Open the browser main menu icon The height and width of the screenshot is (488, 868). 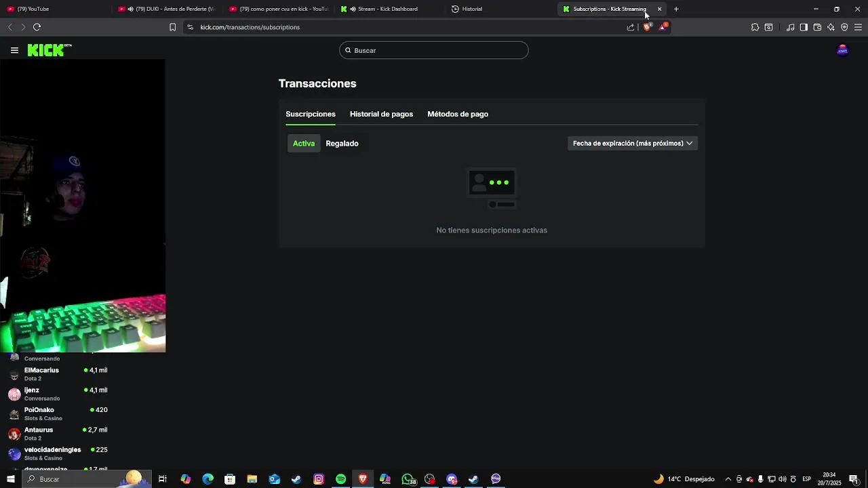(858, 27)
